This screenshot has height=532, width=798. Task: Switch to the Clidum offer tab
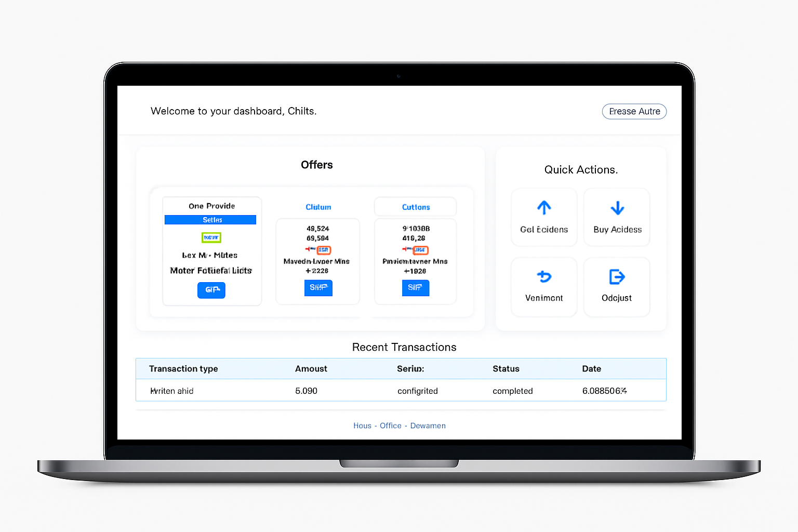pos(318,207)
